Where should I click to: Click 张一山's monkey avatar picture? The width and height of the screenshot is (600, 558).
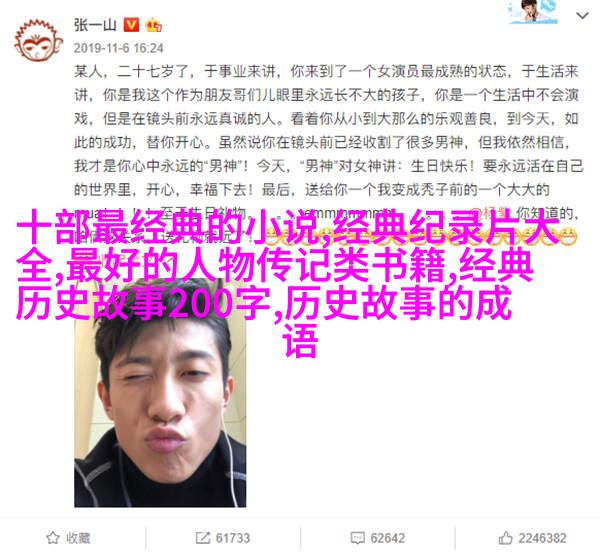[x=39, y=41]
